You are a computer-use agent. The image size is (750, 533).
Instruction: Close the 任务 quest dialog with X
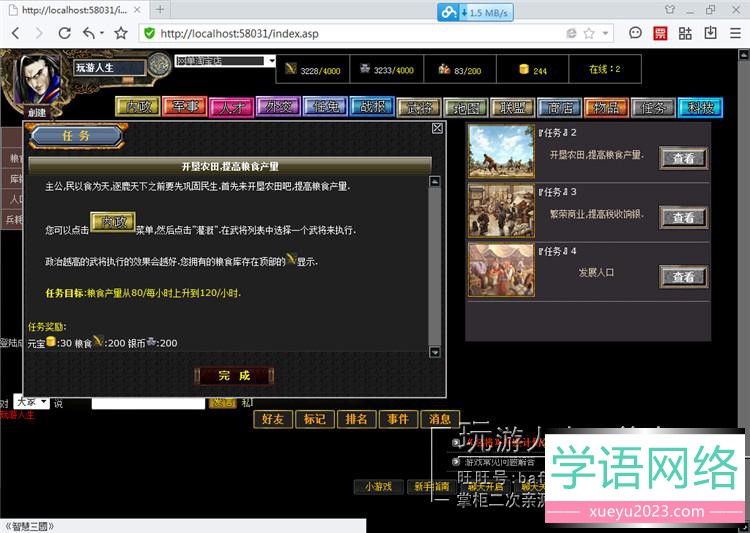pyautogui.click(x=437, y=128)
